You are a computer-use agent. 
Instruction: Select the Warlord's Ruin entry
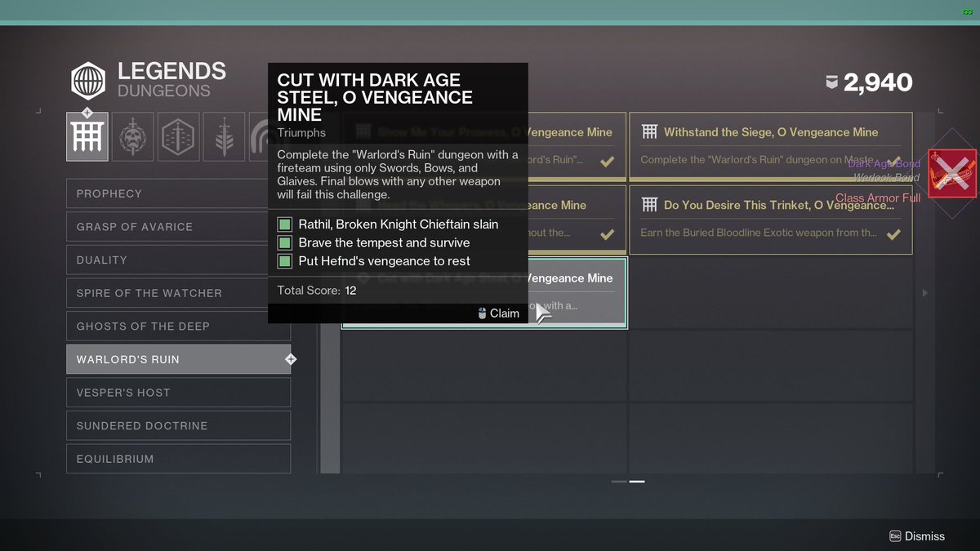coord(178,359)
